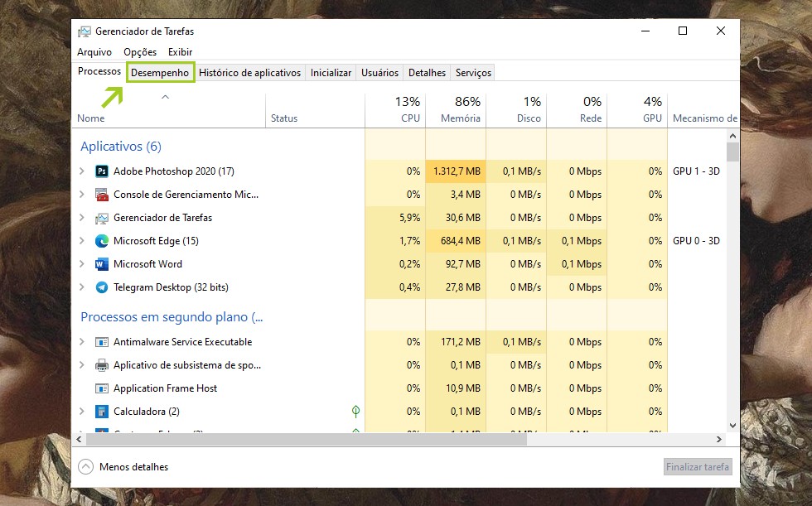
Task: Expand the Telegram Desktop process entry
Action: (x=81, y=287)
